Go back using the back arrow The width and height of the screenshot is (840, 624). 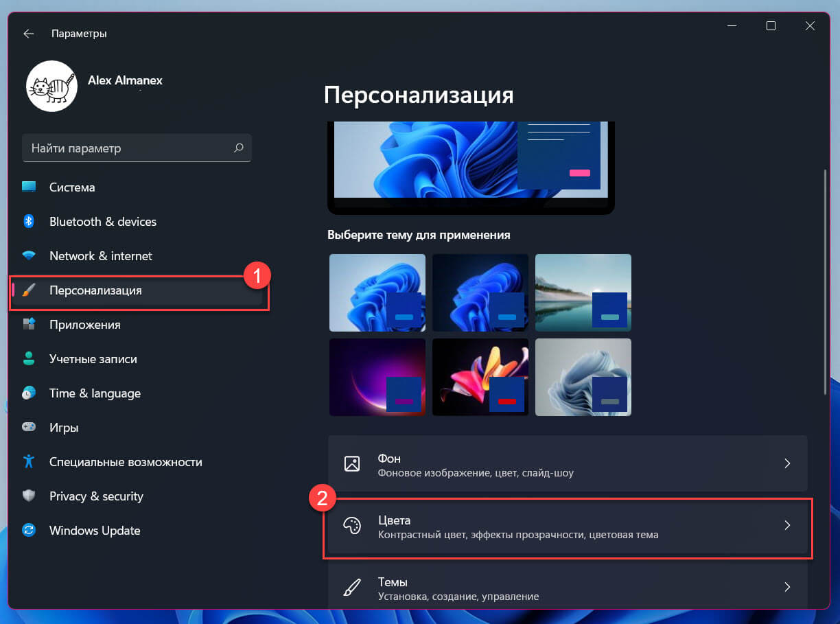point(29,33)
